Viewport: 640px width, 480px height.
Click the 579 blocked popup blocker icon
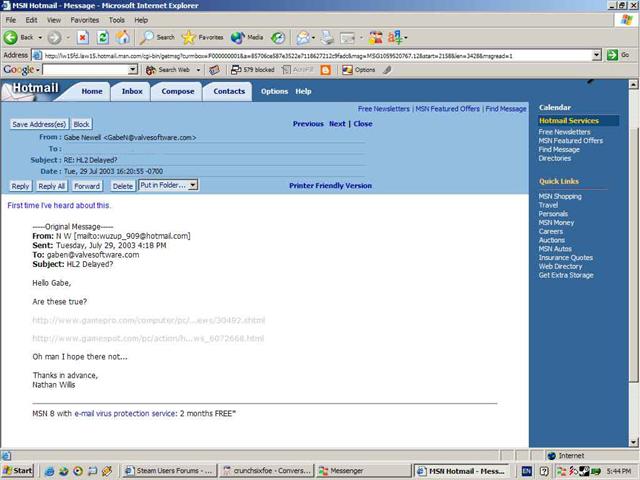[253, 70]
